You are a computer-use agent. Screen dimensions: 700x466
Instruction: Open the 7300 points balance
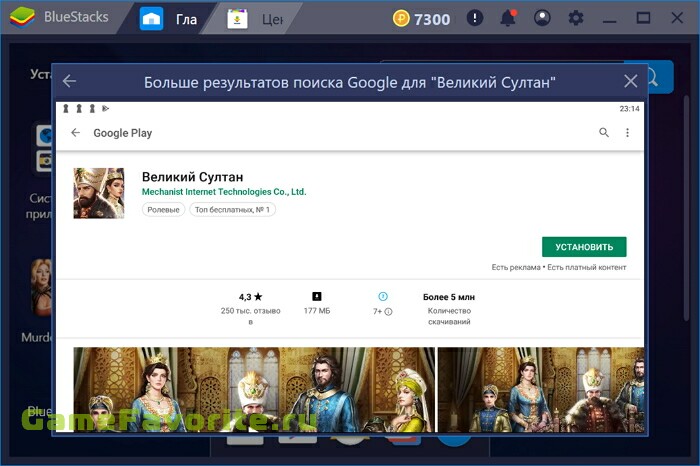click(432, 19)
